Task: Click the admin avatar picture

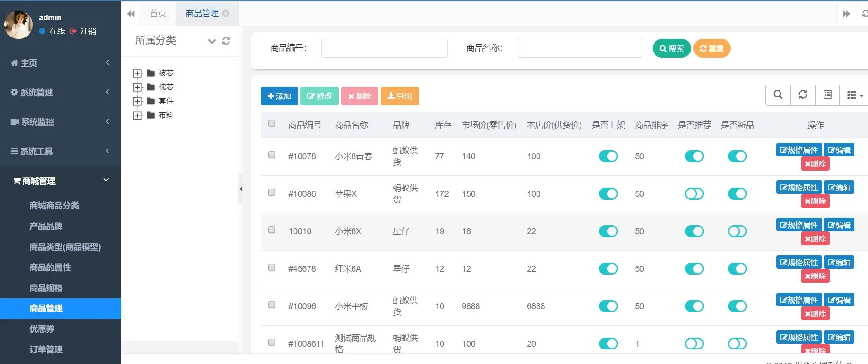Action: [x=18, y=24]
